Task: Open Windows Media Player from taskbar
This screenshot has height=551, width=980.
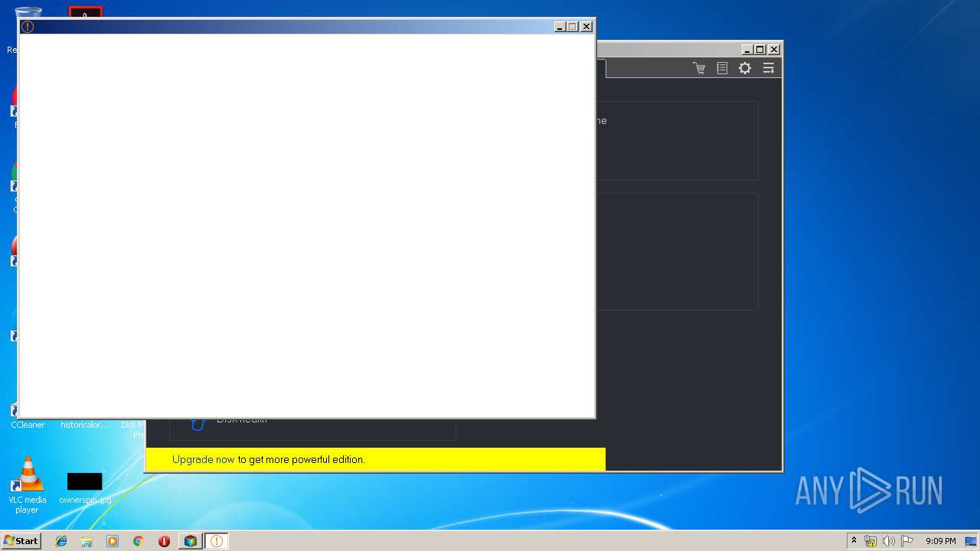Action: click(113, 541)
